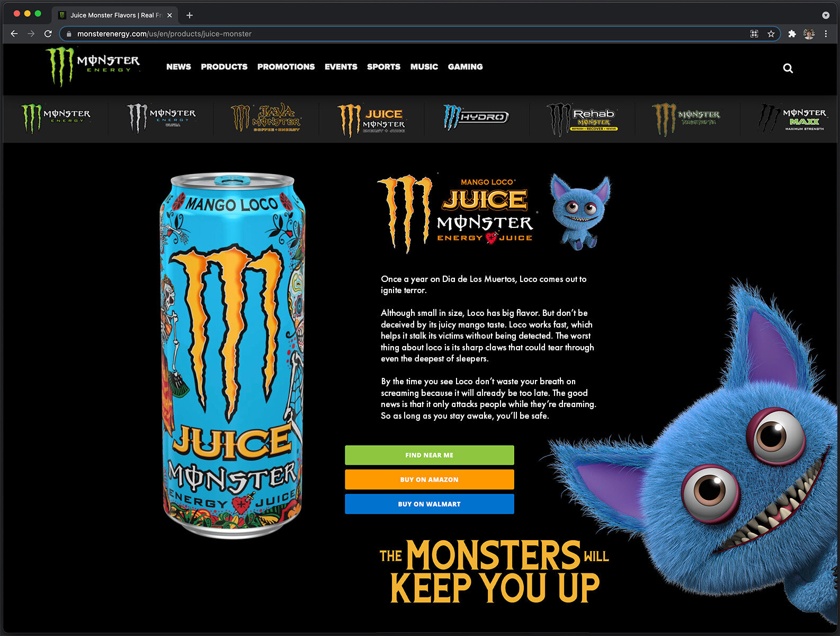Bookmark this page with the star icon
Image resolution: width=840 pixels, height=636 pixels.
pos(771,34)
